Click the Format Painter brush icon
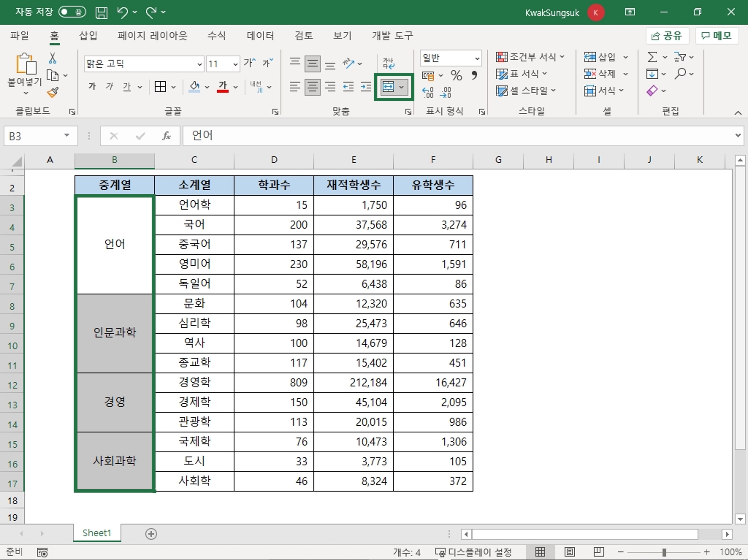 point(53,92)
